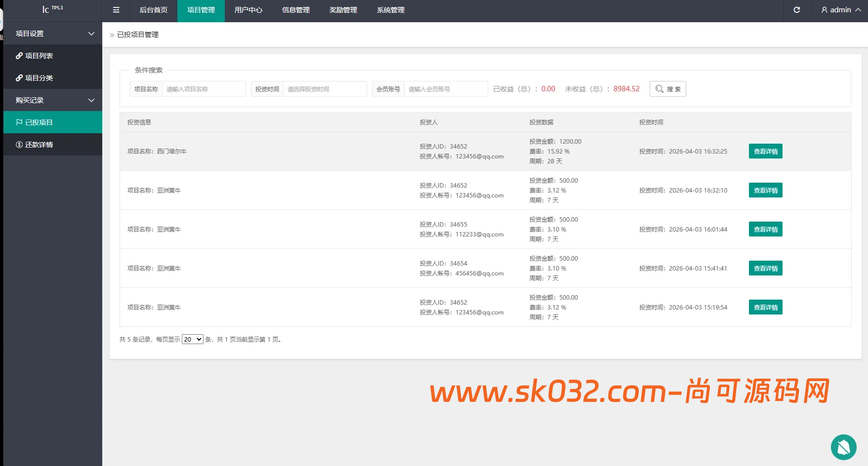Click the magnifier icon in search button
The image size is (868, 466).
(660, 89)
